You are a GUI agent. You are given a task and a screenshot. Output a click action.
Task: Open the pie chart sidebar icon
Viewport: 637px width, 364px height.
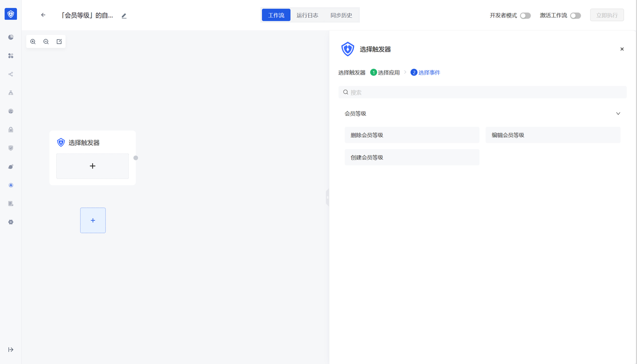[11, 37]
